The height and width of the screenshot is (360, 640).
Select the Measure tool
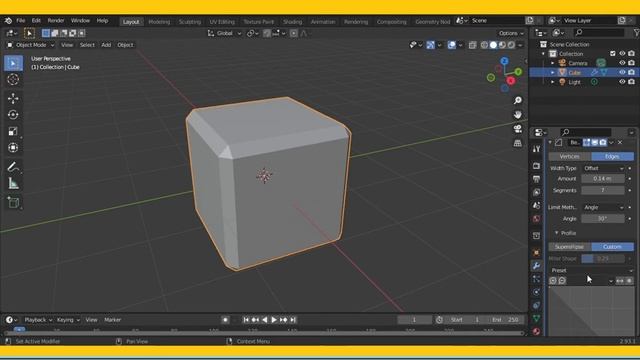pos(13,183)
